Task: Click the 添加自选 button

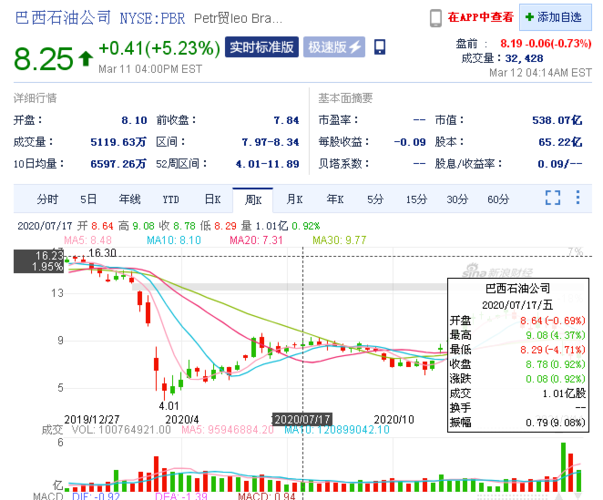Action: (555, 17)
